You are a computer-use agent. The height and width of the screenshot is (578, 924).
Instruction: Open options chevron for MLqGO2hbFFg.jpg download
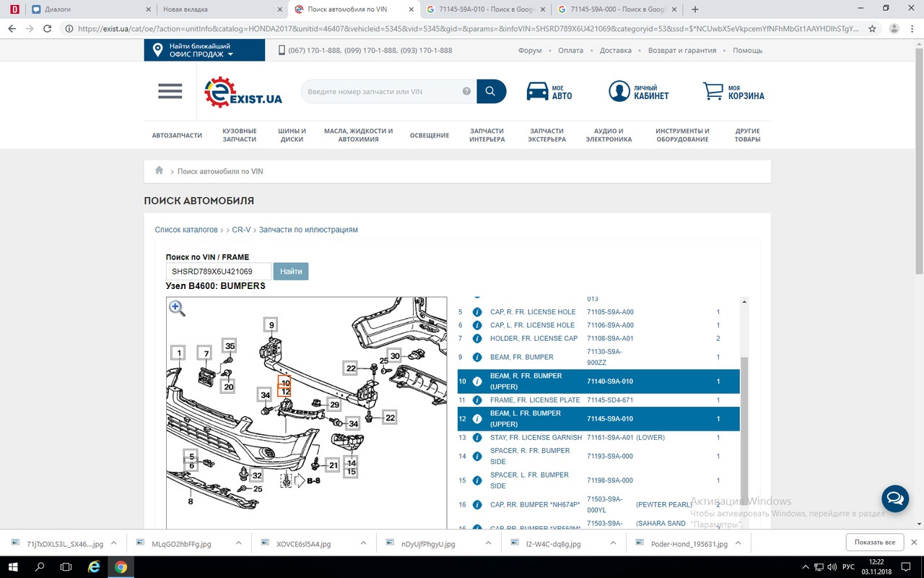tap(238, 543)
